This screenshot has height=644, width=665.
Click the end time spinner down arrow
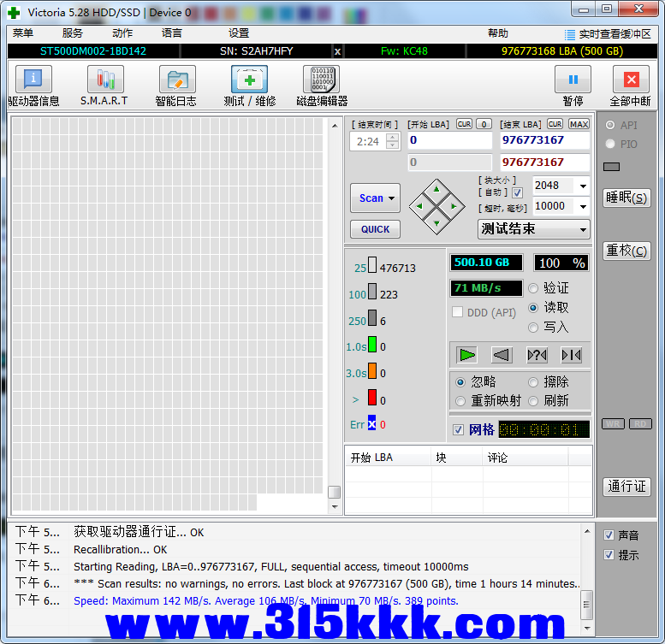[393, 145]
